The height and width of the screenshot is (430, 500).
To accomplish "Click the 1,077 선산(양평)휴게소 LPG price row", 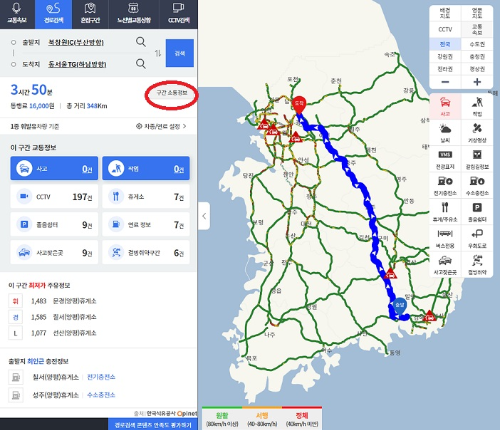I will pos(53,333).
